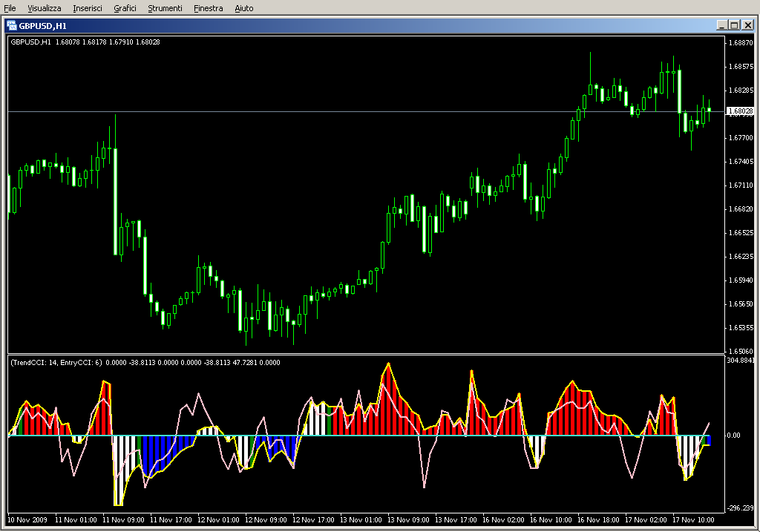
Task: Click price scale value 1.68285
Action: (x=741, y=90)
